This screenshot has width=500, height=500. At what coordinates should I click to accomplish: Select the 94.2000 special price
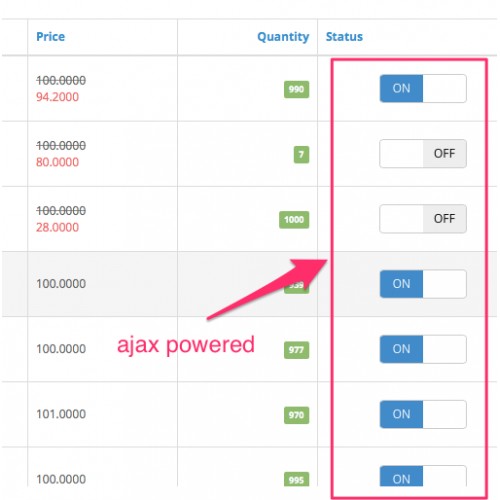[x=57, y=97]
